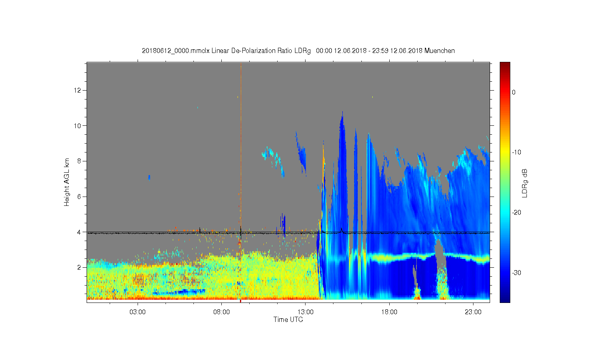Select the 18:00 time tick label
The image size is (607, 364).
389,312
